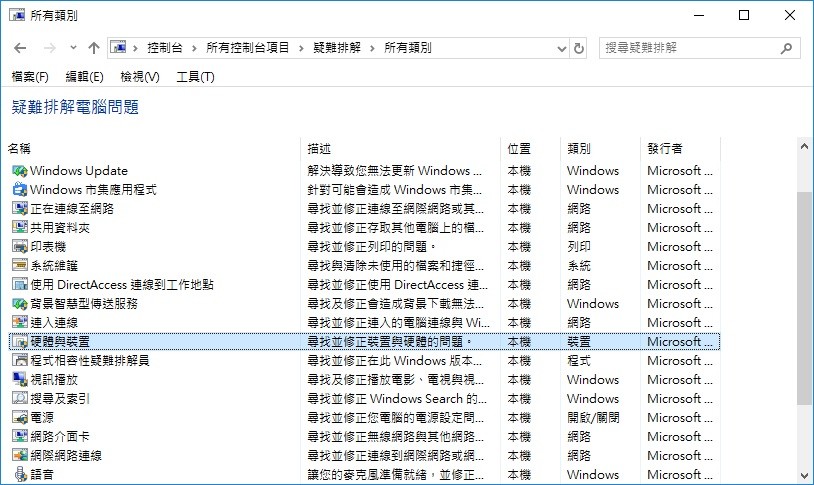The height and width of the screenshot is (485, 814).
Task: Click the 印表機 printer icon
Action: (x=20, y=247)
